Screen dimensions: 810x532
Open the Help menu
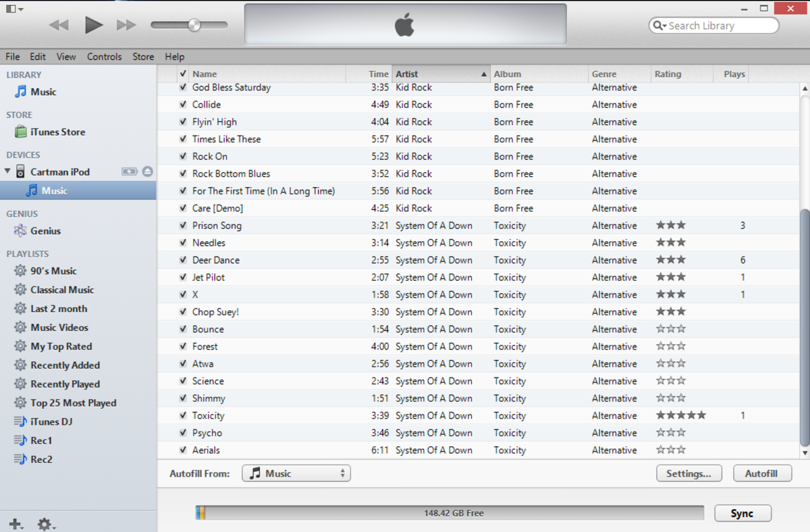[x=174, y=57]
